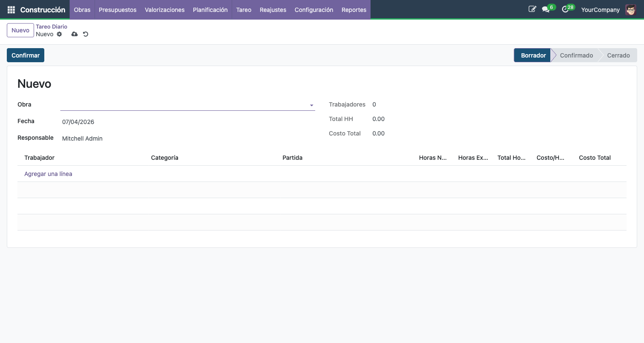Image resolution: width=644 pixels, height=343 pixels.
Task: Open the Tareo menu
Action: click(x=244, y=10)
